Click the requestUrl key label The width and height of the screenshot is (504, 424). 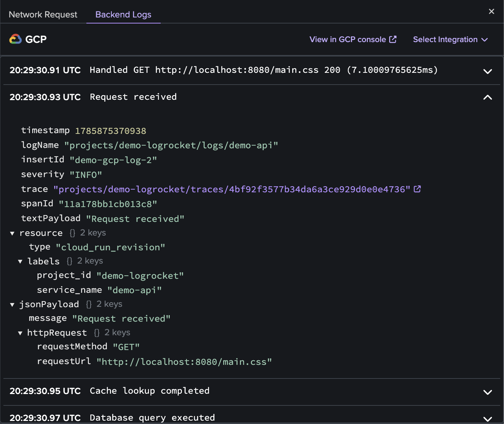pyautogui.click(x=64, y=361)
